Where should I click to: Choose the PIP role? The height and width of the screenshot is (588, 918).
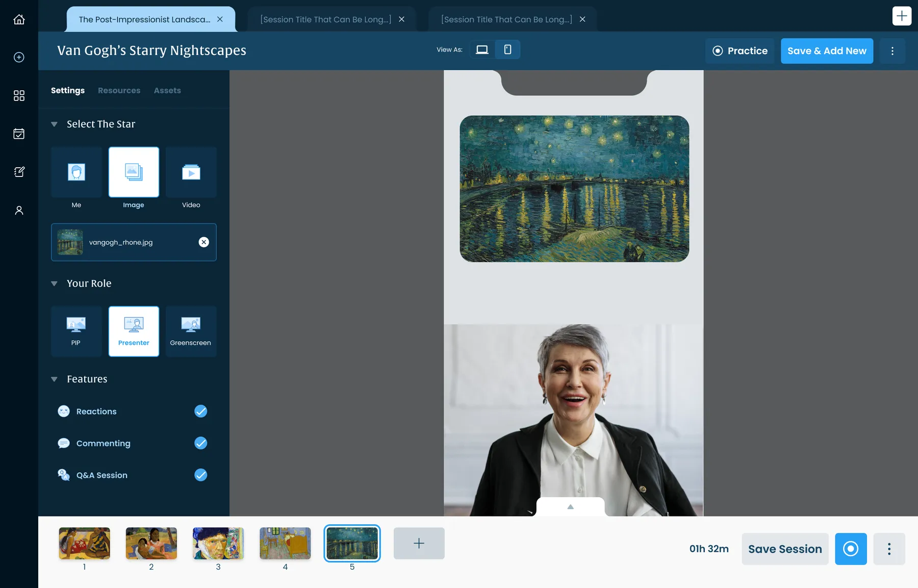point(76,331)
